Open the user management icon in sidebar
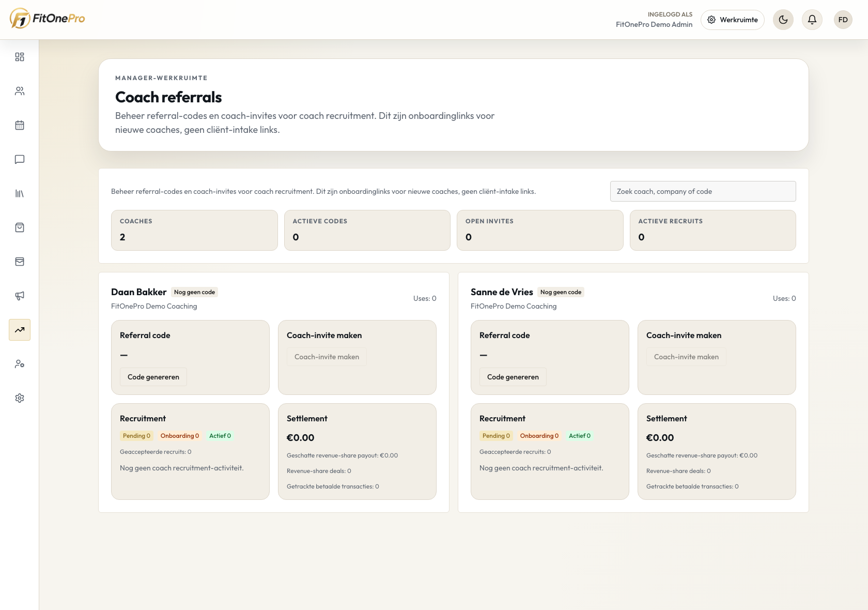This screenshot has width=868, height=610. pyautogui.click(x=20, y=364)
